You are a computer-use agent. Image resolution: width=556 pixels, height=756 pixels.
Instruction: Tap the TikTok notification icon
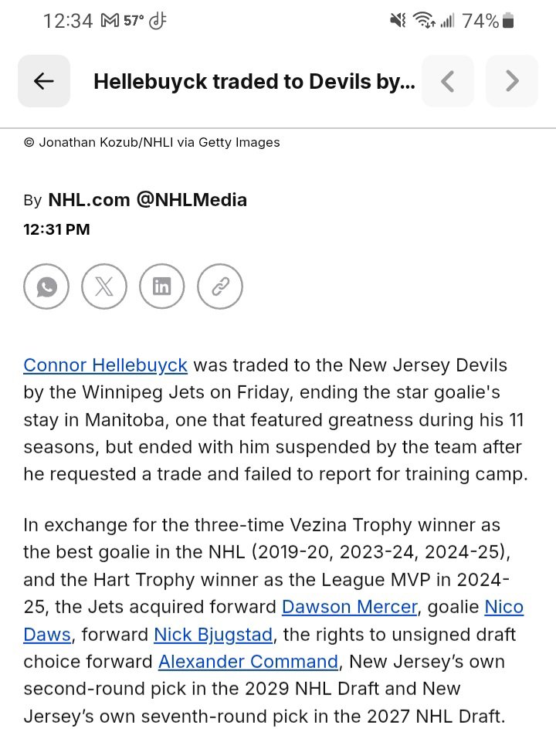[x=158, y=21]
